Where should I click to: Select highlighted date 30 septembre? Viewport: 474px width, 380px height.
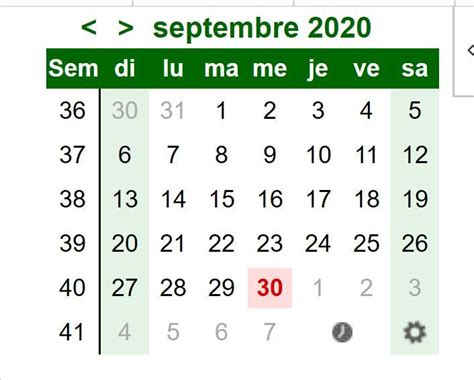(270, 288)
